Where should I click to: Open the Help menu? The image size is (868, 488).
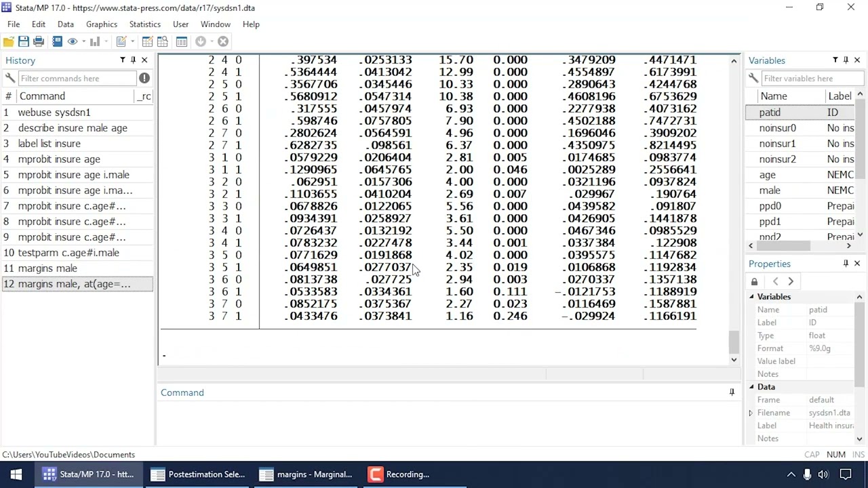[251, 24]
